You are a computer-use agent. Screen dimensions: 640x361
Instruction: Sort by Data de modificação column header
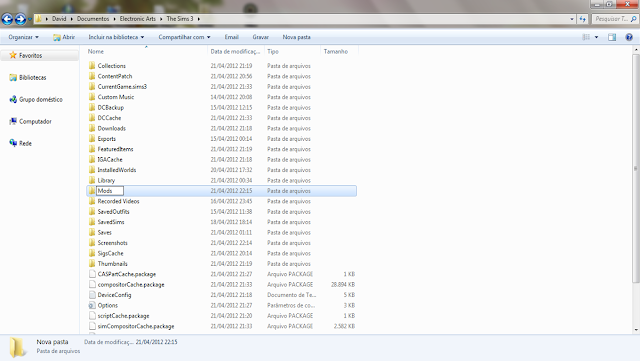pyautogui.click(x=236, y=51)
